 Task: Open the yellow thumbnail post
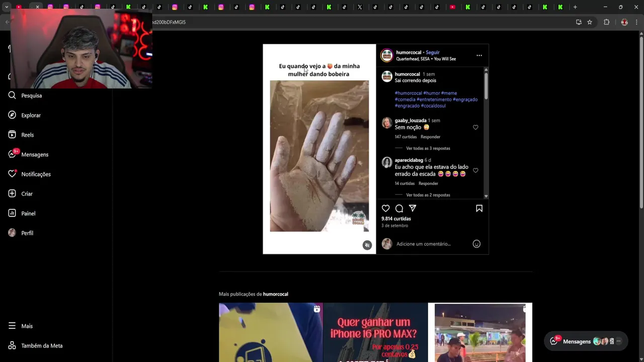271,332
